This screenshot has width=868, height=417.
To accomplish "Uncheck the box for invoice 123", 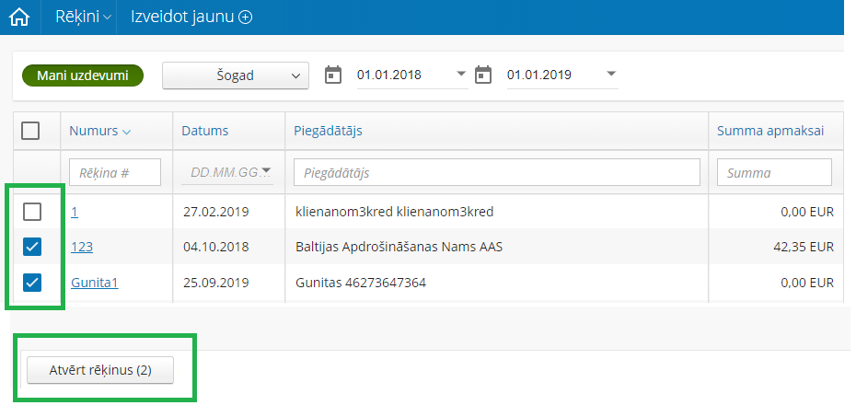I will (x=32, y=247).
